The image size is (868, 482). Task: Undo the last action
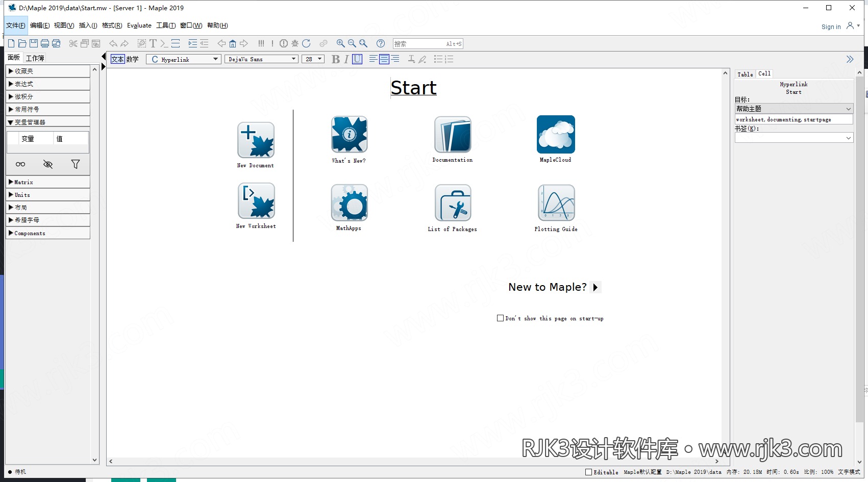113,43
